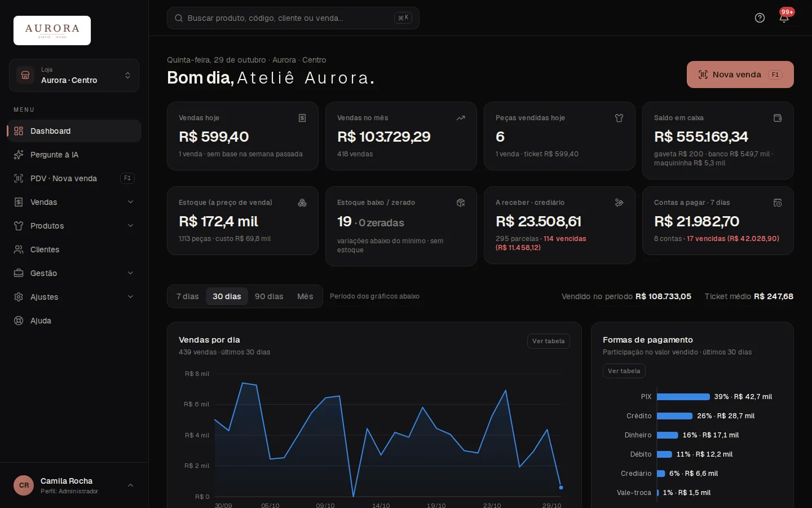Screen dimensions: 812x508
Task: Click the Nova venda button
Action: 740,75
